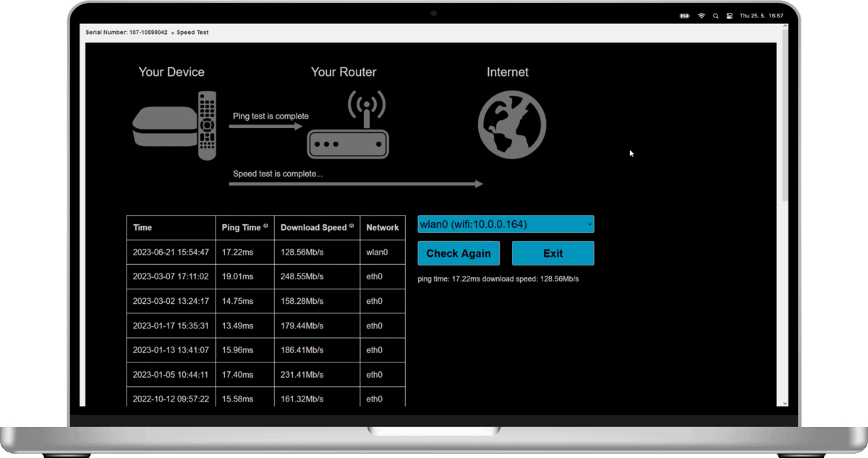
Task: Click the Serial Number breadcrumb link
Action: point(127,33)
